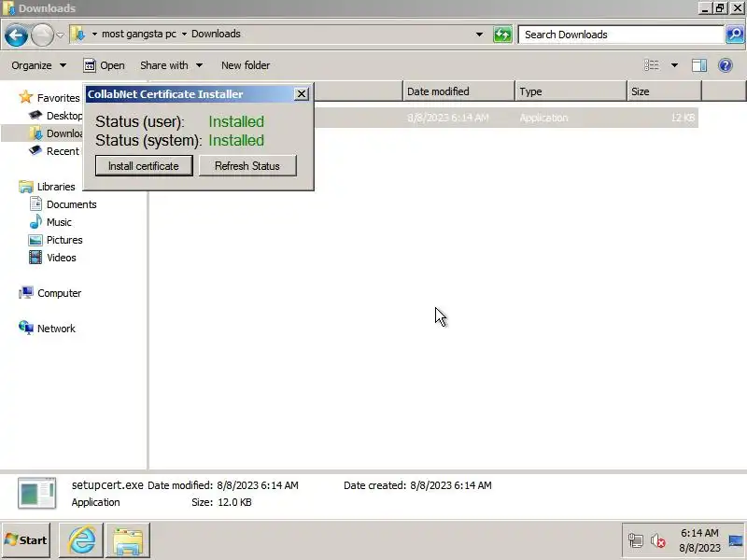Click the taskbar clock 6:14 AM

tap(699, 533)
